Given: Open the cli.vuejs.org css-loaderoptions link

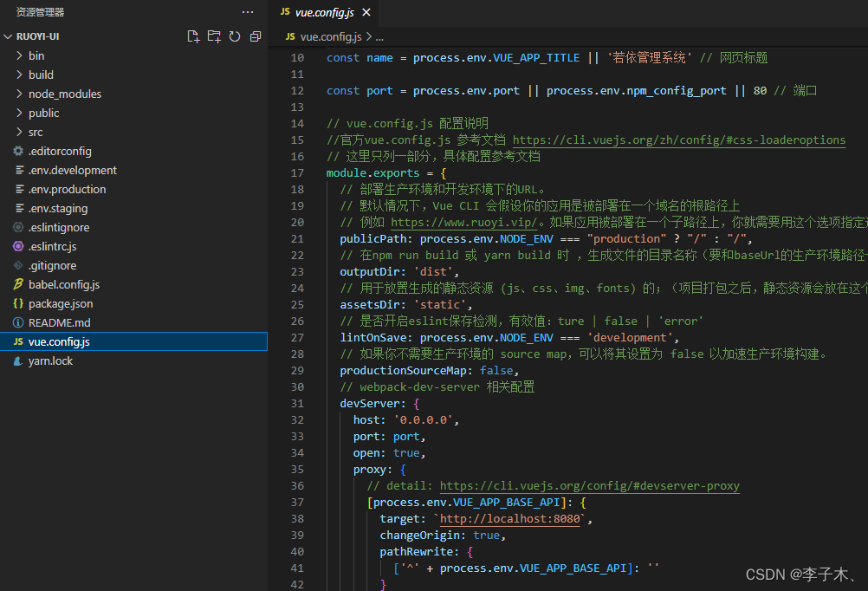Looking at the screenshot, I should (678, 140).
